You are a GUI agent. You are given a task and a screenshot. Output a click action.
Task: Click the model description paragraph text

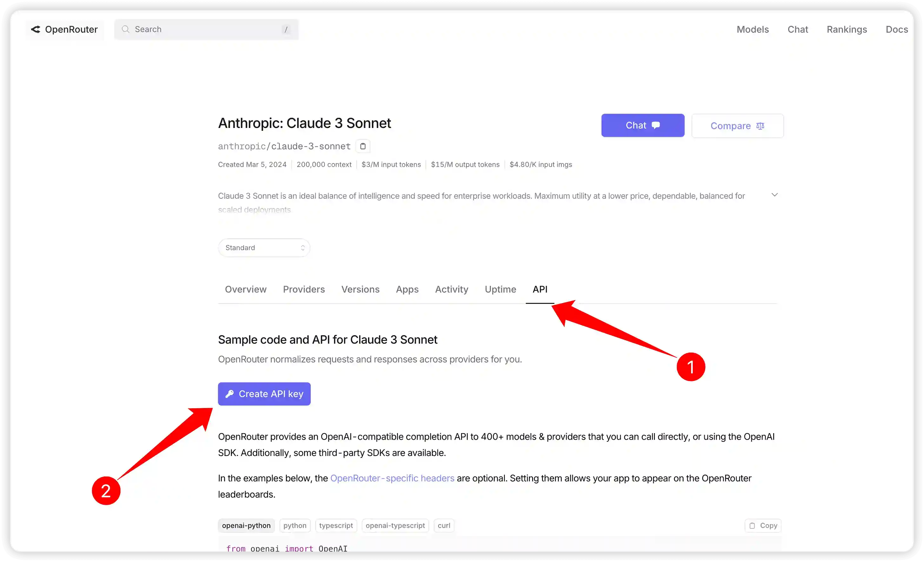(481, 203)
